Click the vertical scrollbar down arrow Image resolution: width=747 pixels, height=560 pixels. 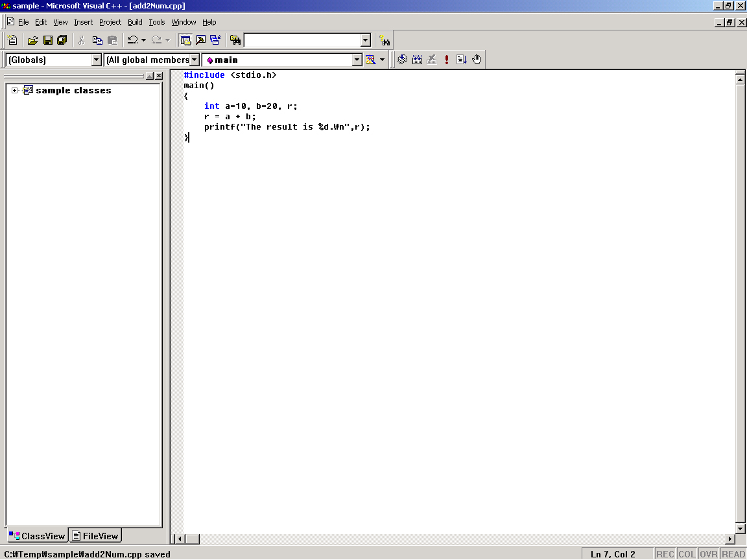pyautogui.click(x=740, y=528)
